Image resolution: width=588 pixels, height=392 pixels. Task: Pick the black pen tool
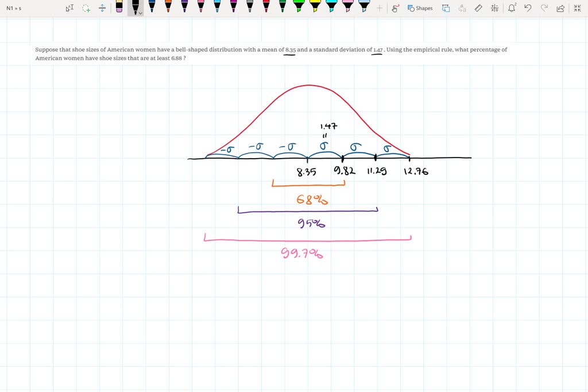click(136, 7)
